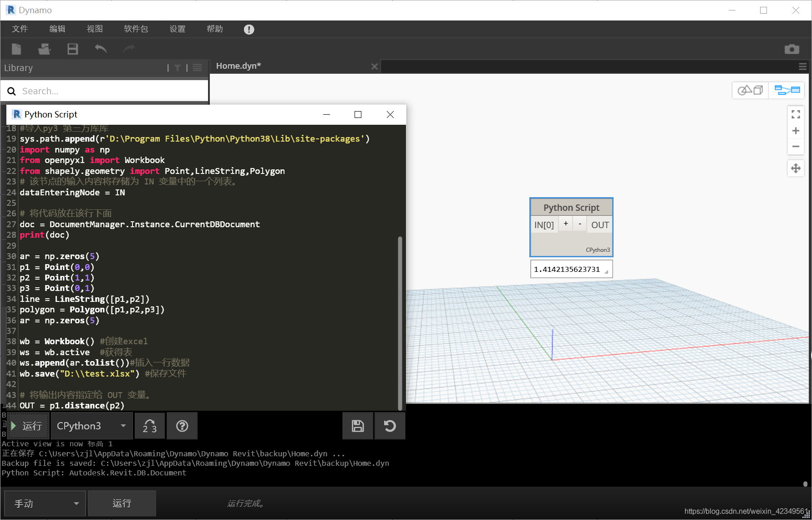
Task: Export workspace as image with camera icon
Action: click(792, 49)
